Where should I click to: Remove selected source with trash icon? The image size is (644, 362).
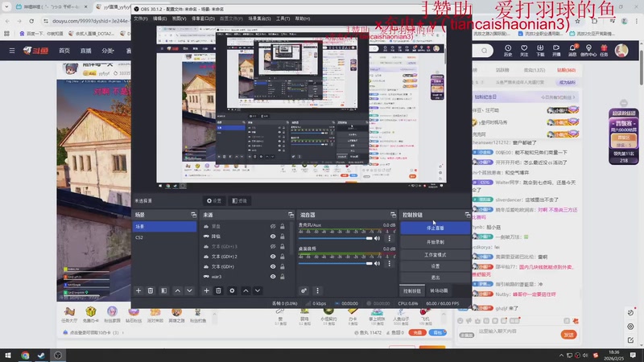tap(218, 290)
